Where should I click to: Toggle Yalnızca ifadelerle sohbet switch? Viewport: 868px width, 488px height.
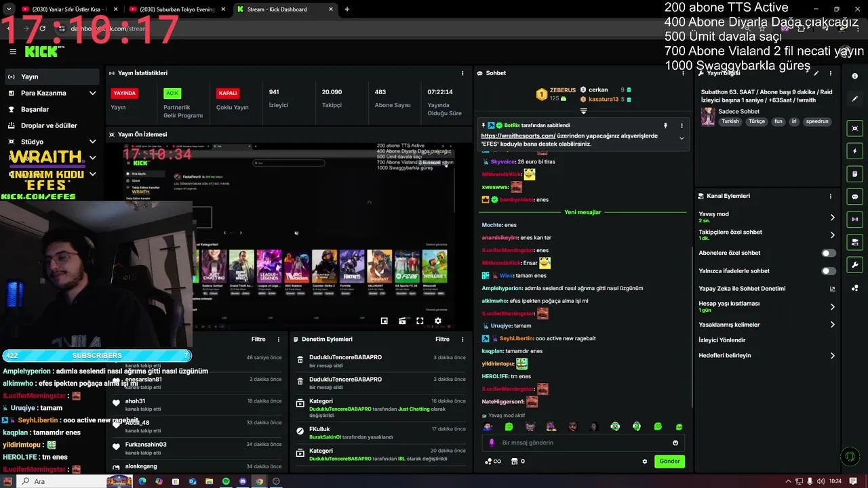[829, 271]
